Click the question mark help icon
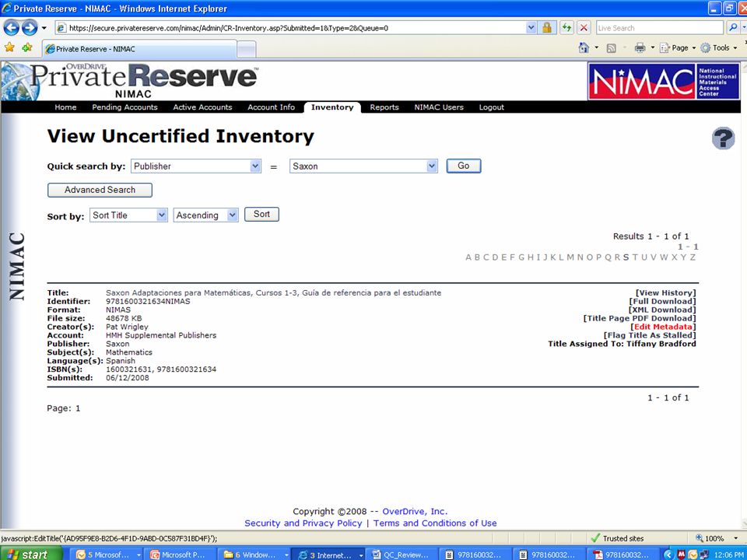The width and height of the screenshot is (747, 560). point(723,138)
